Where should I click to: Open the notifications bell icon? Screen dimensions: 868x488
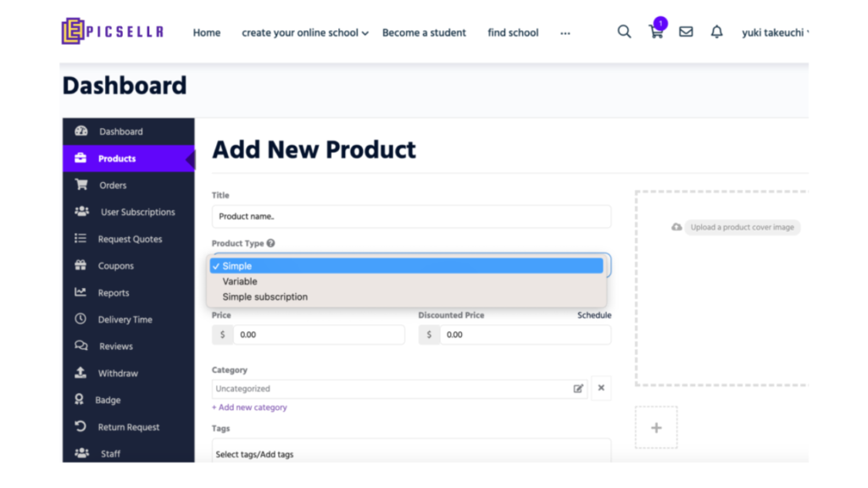716,31
